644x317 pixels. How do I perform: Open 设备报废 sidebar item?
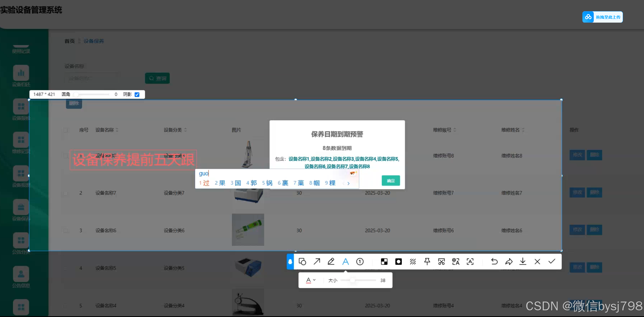point(21,177)
